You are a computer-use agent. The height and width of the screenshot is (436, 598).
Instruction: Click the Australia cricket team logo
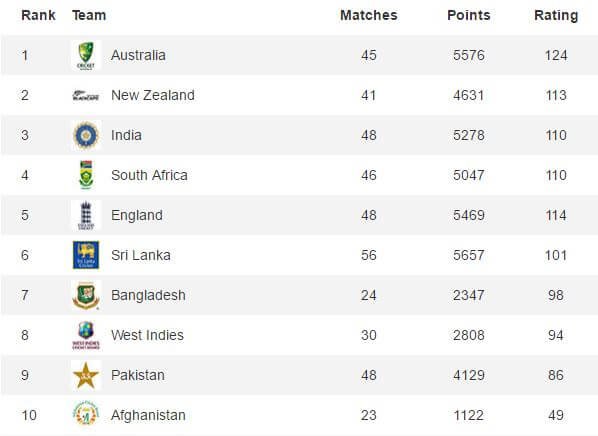86,55
